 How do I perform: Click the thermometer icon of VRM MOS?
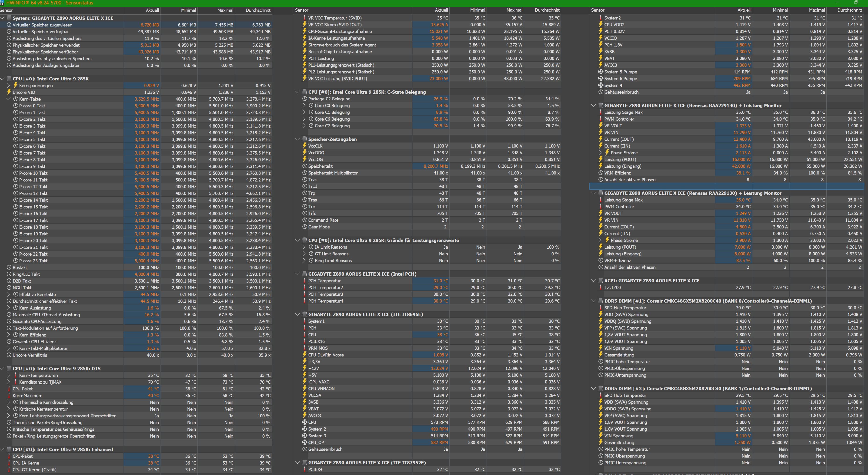point(305,348)
